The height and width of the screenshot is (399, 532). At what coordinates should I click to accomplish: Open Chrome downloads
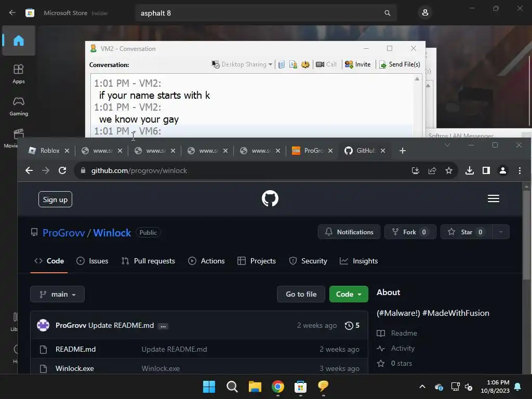tap(470, 170)
